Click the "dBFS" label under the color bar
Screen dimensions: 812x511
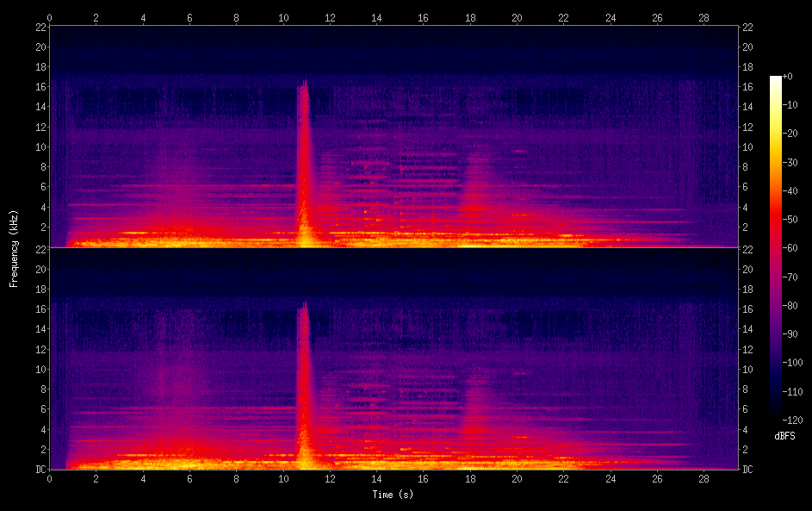point(784,436)
